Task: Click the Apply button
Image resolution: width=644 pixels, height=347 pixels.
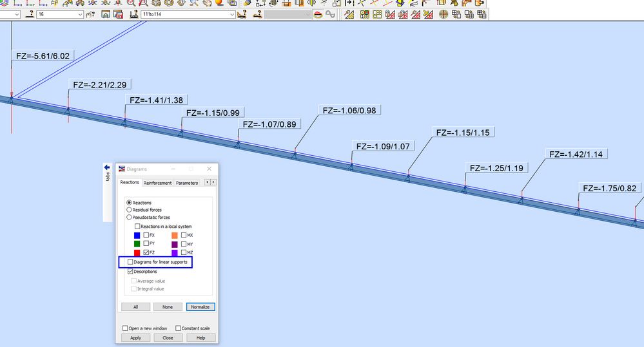Action: click(135, 337)
